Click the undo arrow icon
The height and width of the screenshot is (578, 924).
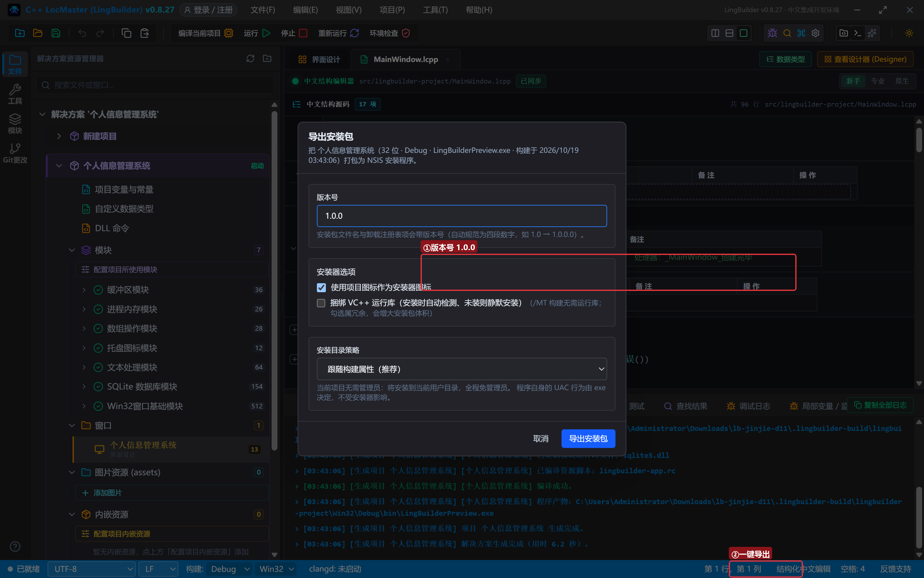click(82, 33)
